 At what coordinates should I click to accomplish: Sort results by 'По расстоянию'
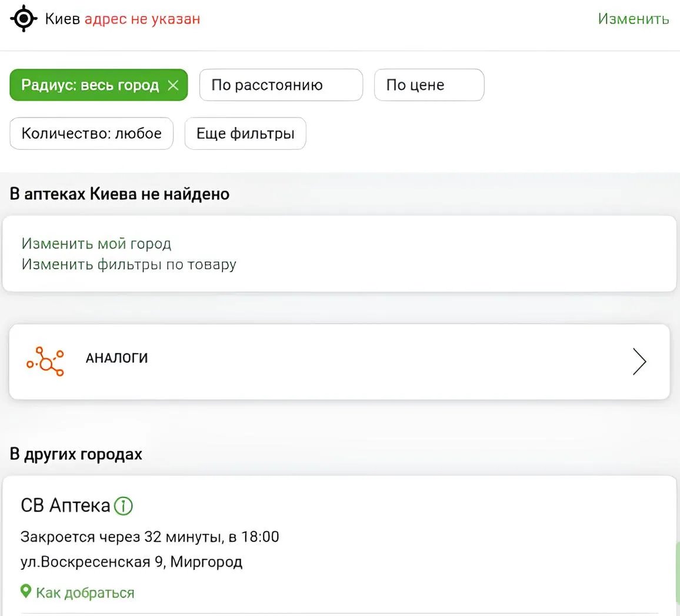[281, 85]
